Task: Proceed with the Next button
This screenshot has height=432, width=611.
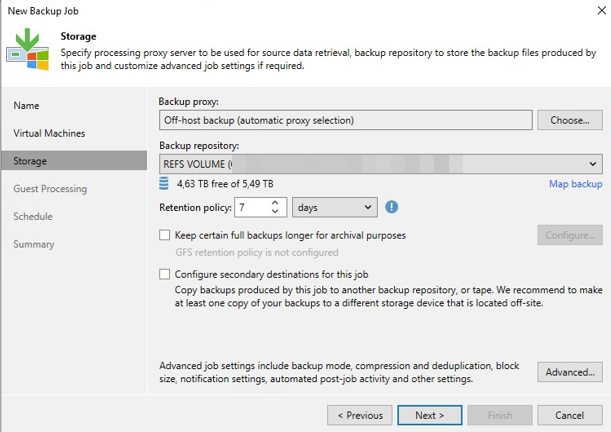Action: [x=429, y=415]
